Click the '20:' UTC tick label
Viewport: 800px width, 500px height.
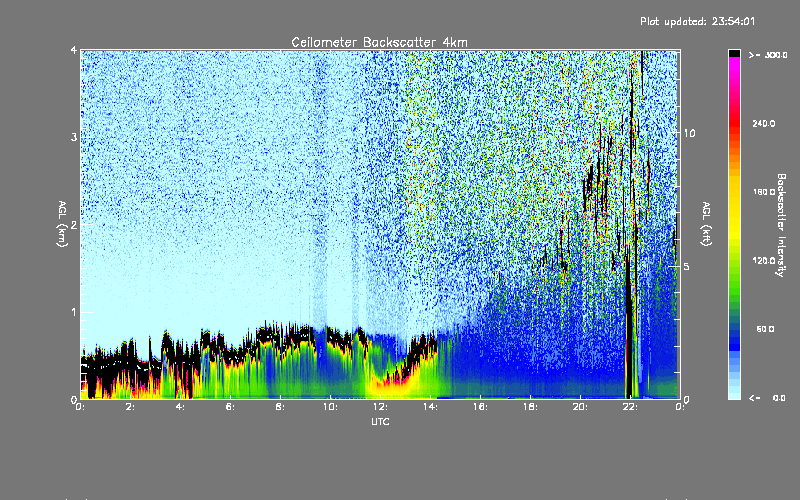coord(580,407)
